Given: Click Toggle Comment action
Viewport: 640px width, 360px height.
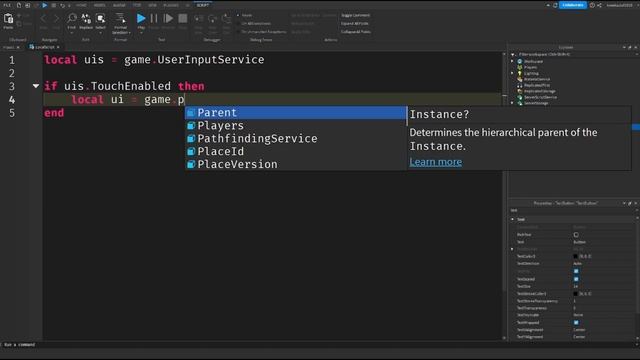Looking at the screenshot, I should 355,16.
